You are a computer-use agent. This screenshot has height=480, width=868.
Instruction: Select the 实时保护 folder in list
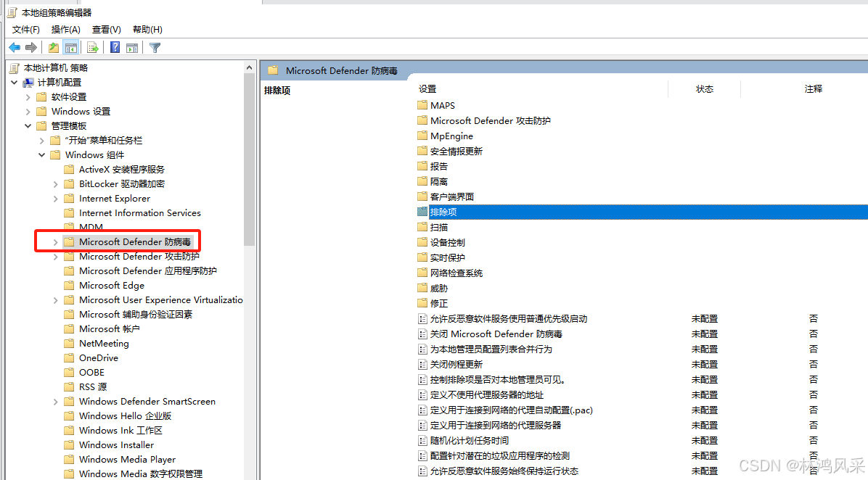[448, 257]
